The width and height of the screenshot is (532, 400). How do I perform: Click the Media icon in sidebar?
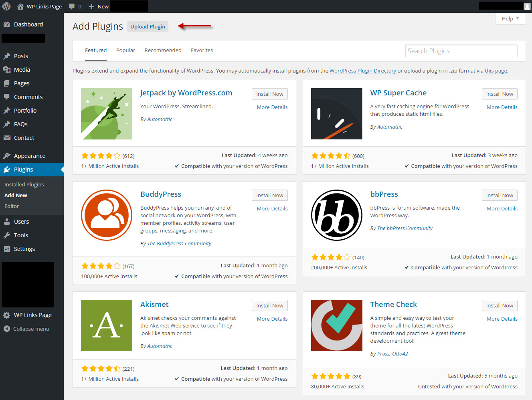coord(7,70)
